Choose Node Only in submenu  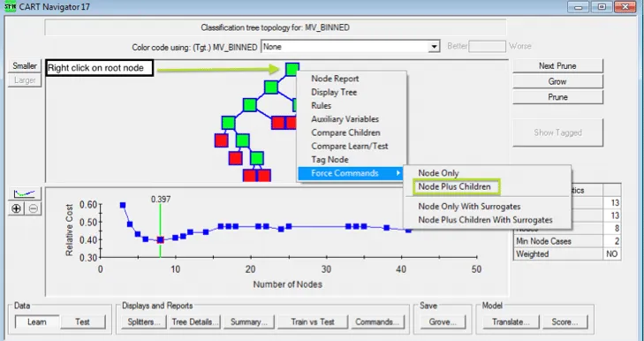(x=438, y=173)
